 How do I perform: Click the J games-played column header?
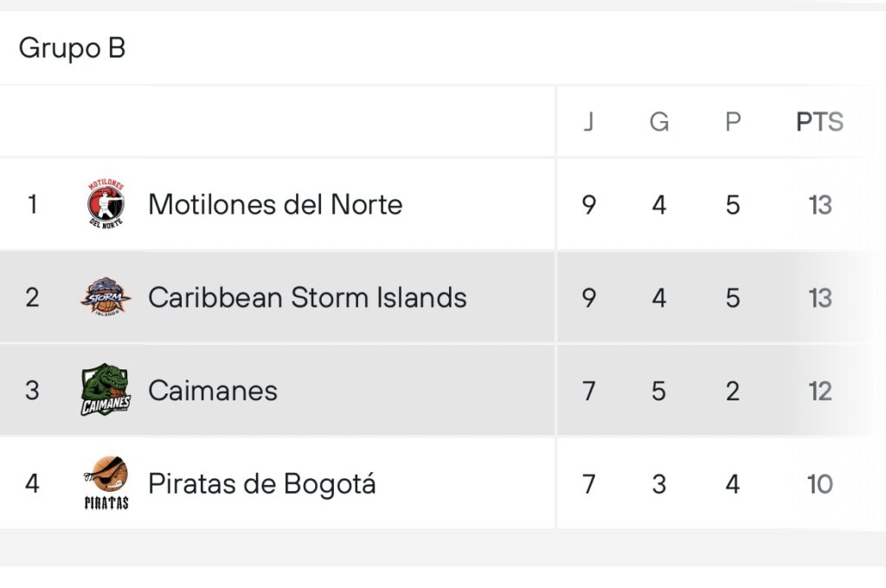(x=589, y=122)
